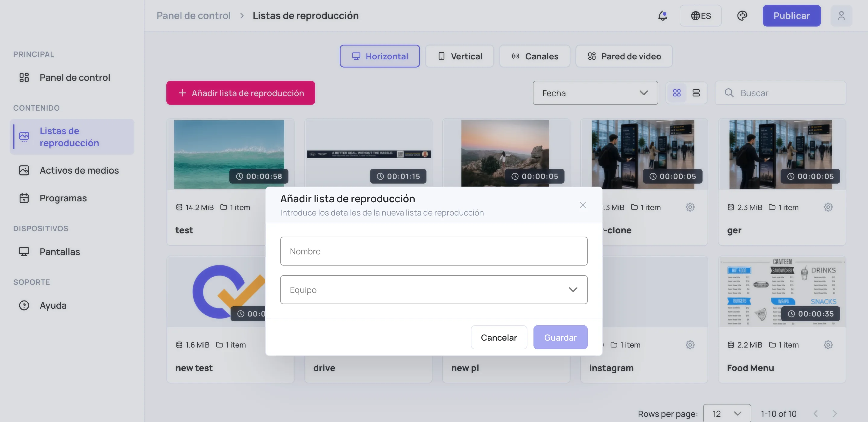Open settings gear on Food Menu playlist

click(828, 345)
